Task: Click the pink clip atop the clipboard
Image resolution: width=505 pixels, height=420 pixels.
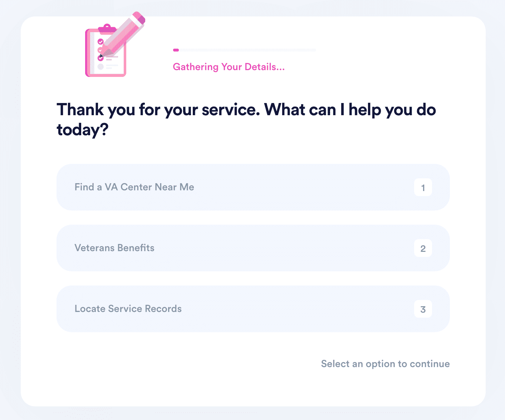Action: point(107,29)
